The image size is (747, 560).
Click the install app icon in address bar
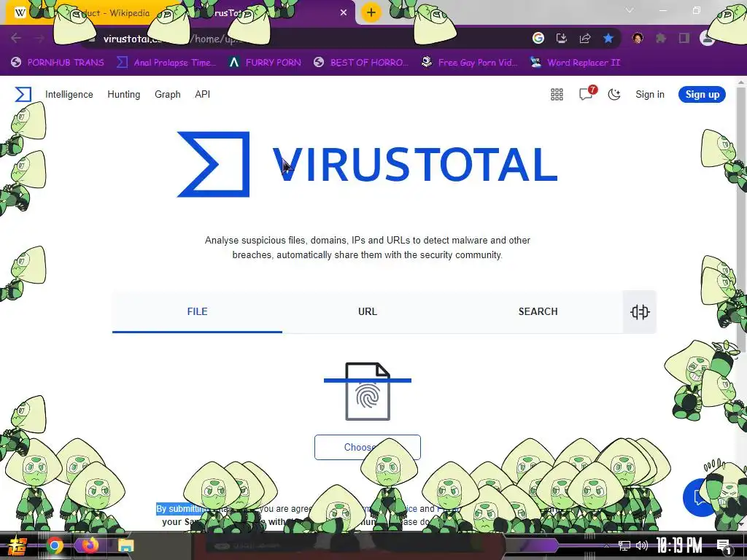click(x=562, y=38)
